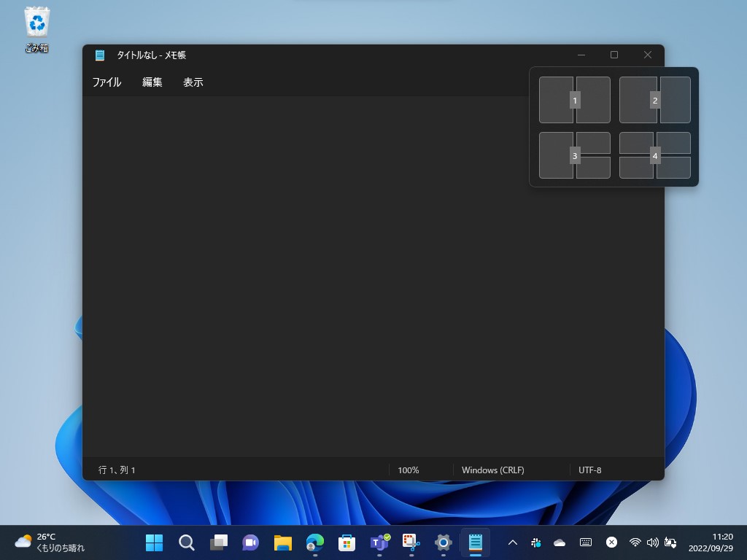Open the Snipping Tool from the taskbar
The image size is (747, 560).
[x=411, y=542]
